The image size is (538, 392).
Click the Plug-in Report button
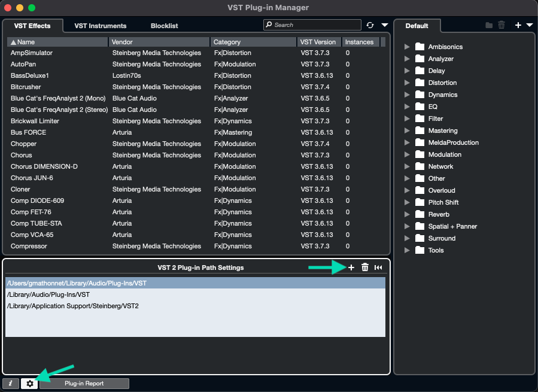84,384
